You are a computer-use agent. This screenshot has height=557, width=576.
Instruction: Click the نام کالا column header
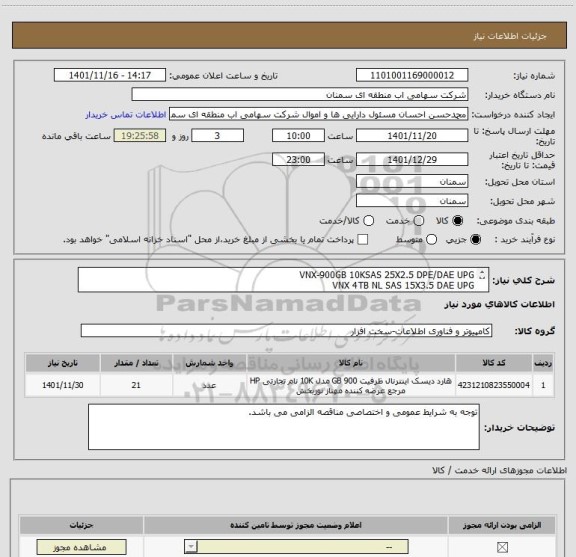[350, 363]
